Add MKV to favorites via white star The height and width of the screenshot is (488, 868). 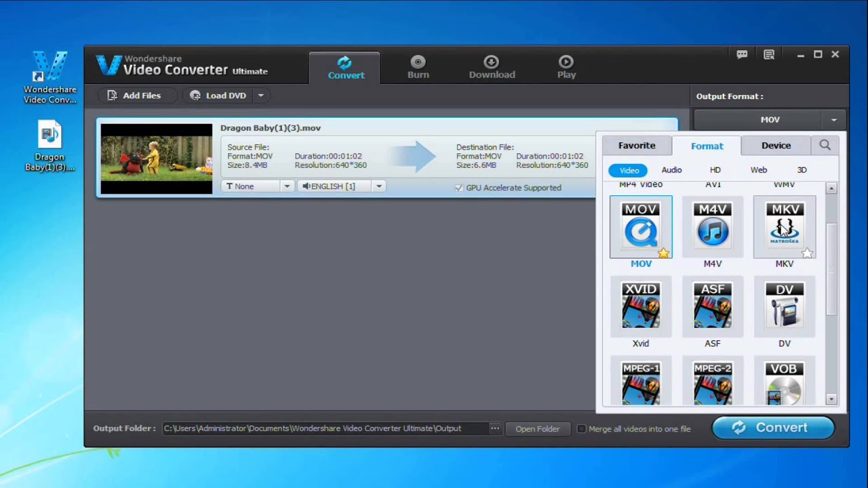[x=807, y=253]
